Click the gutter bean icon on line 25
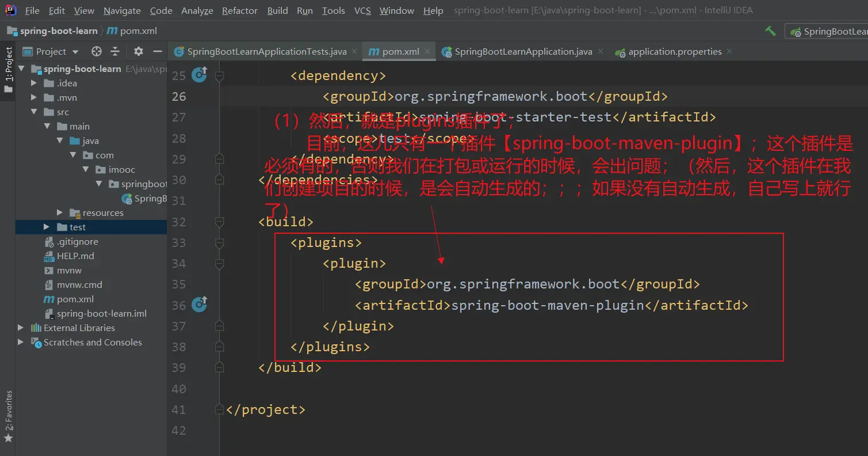Image resolution: width=868 pixels, height=456 pixels. tap(199, 74)
